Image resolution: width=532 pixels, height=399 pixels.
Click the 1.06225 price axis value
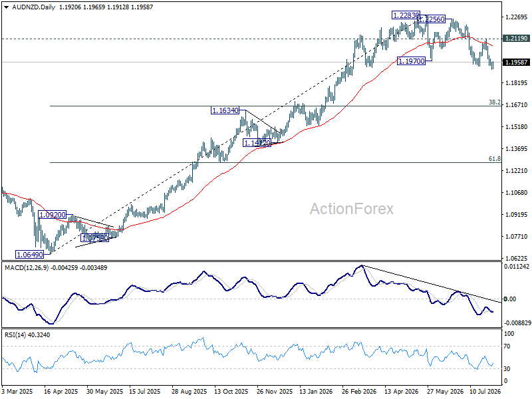(x=517, y=259)
